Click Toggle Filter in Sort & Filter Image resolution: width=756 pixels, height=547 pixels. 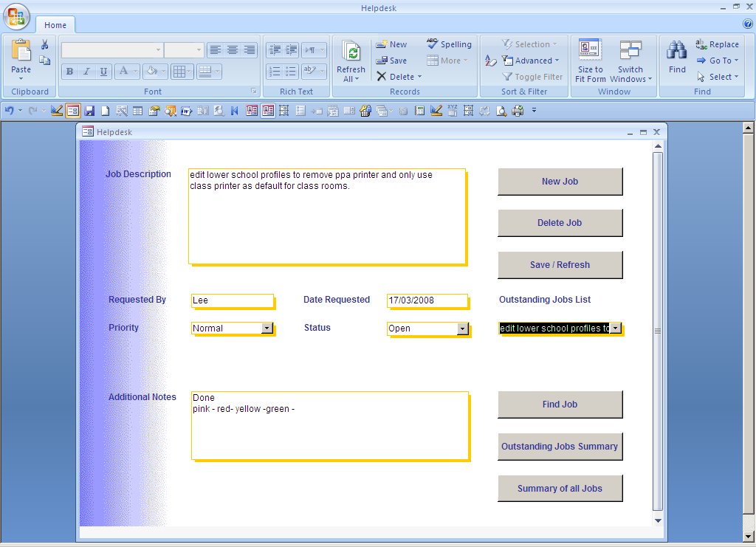(532, 77)
